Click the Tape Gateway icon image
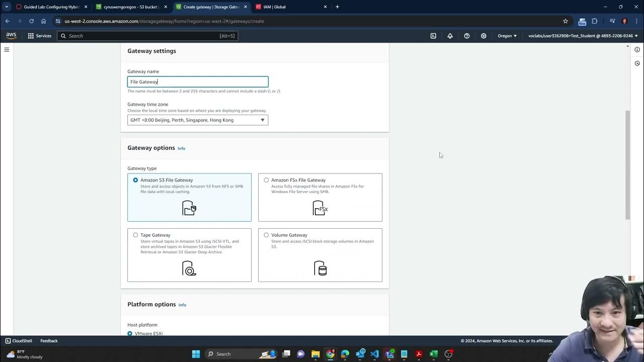This screenshot has height=362, width=644. point(189,268)
